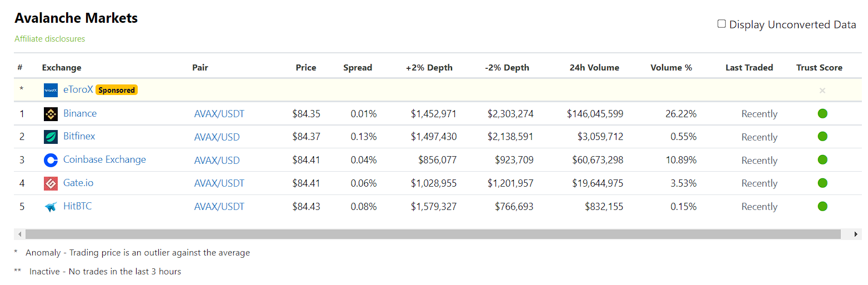Open Bitfinex's AVAX/USD pair link

217,137
